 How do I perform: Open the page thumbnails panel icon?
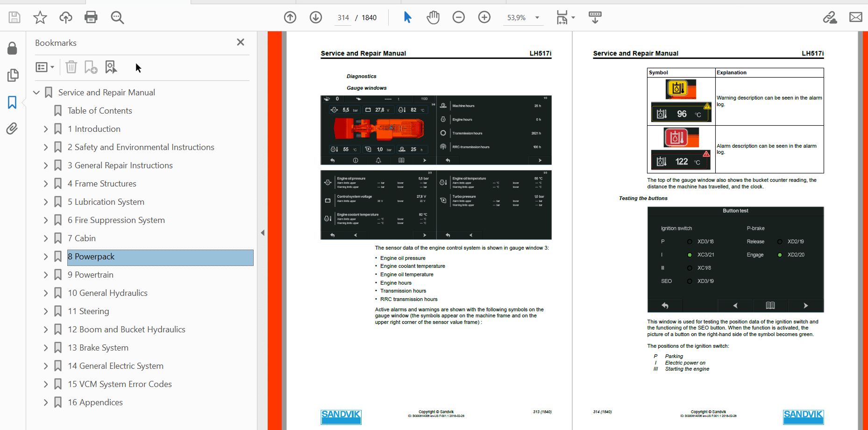pyautogui.click(x=13, y=75)
